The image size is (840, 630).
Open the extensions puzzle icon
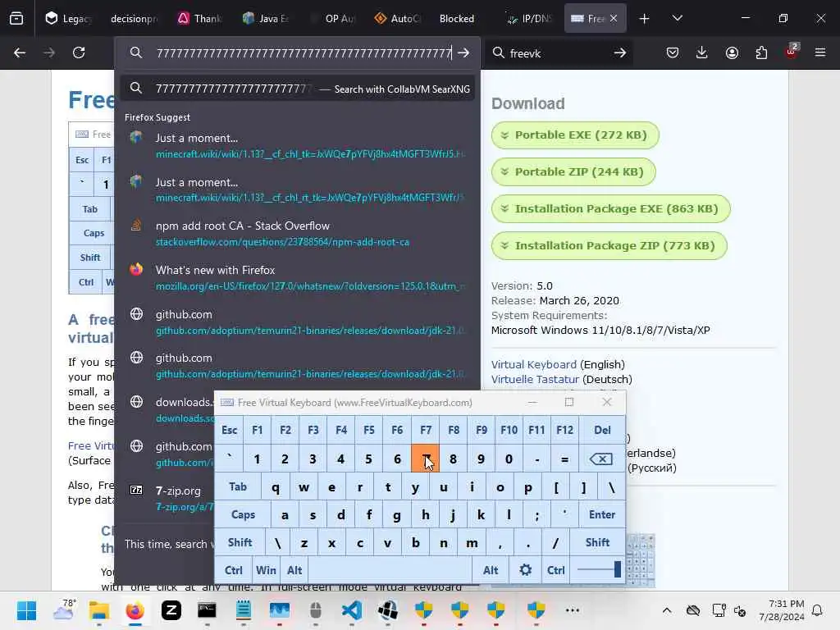pos(761,52)
